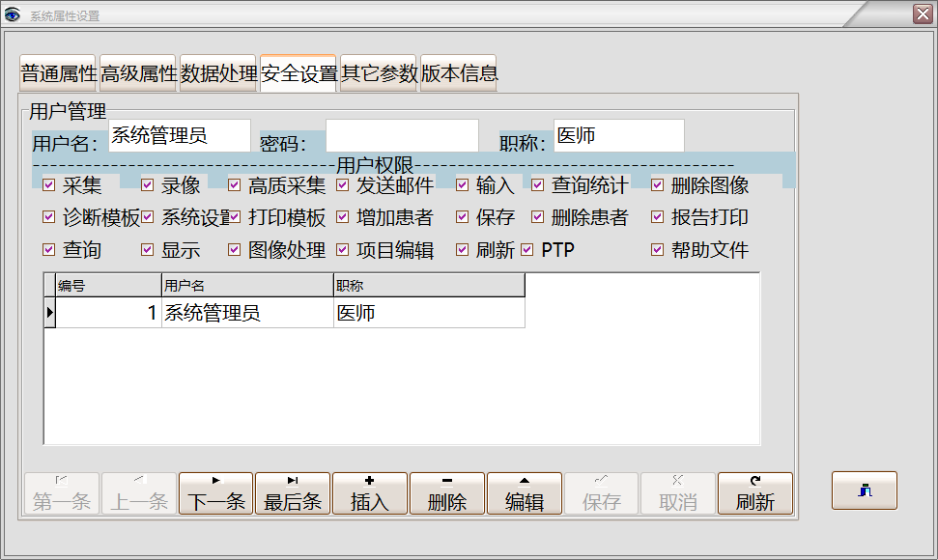
Task: Disable the PTP permission checkbox
Action: point(527,250)
